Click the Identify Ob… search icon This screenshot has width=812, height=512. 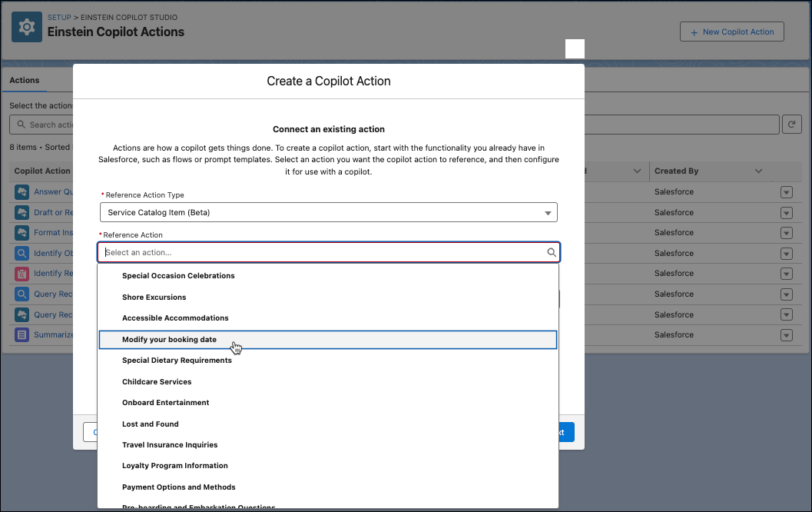point(22,254)
